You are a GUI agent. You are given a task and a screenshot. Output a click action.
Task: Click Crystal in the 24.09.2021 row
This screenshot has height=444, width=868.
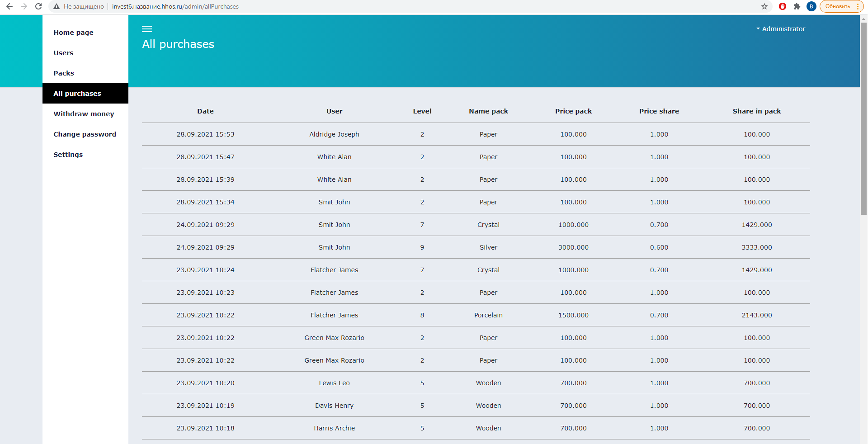(x=488, y=225)
